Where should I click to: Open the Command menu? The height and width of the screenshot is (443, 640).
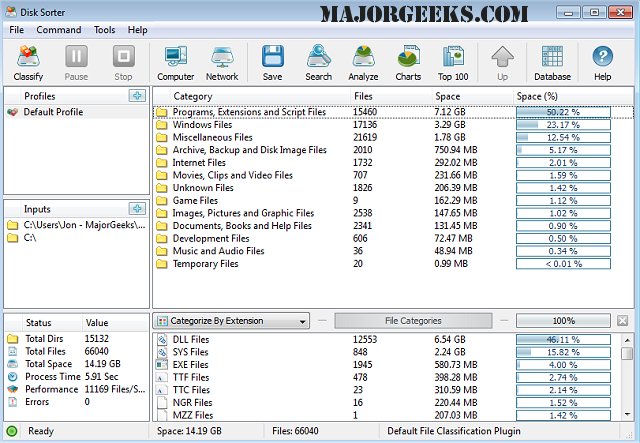59,30
